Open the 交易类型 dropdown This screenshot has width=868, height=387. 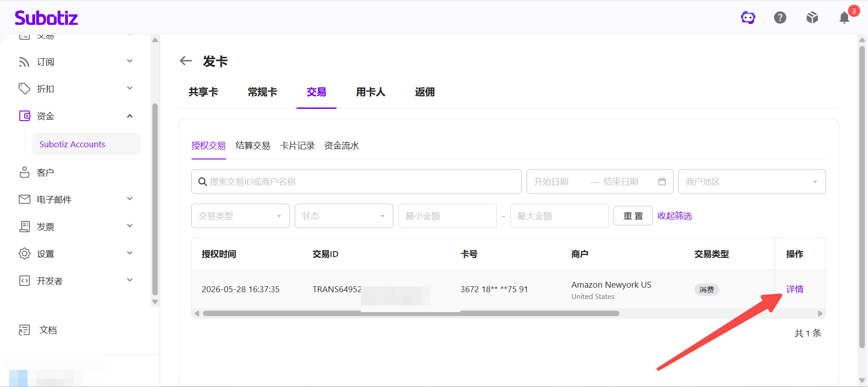(241, 216)
